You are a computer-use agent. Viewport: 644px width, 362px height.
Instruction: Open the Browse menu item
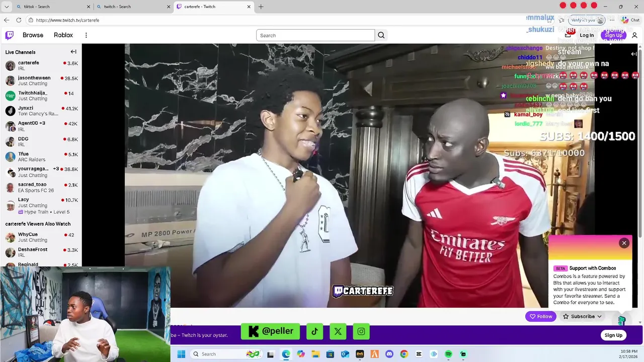33,35
